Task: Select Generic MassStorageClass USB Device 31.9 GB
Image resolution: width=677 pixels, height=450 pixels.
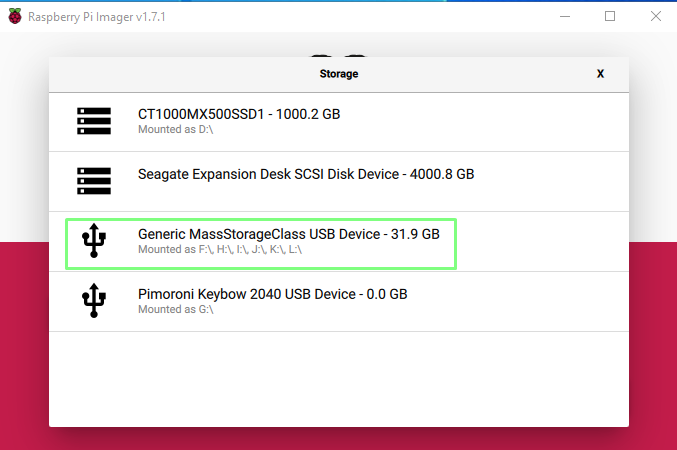Action: click(289, 234)
